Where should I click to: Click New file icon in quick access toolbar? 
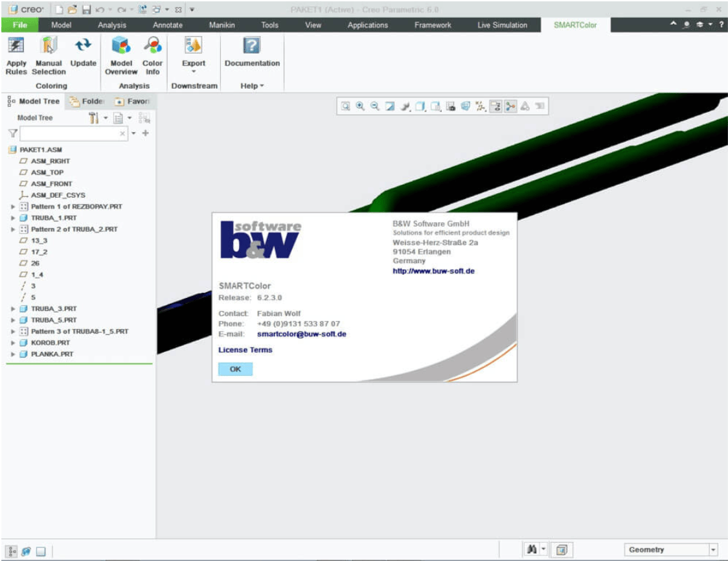click(x=59, y=9)
